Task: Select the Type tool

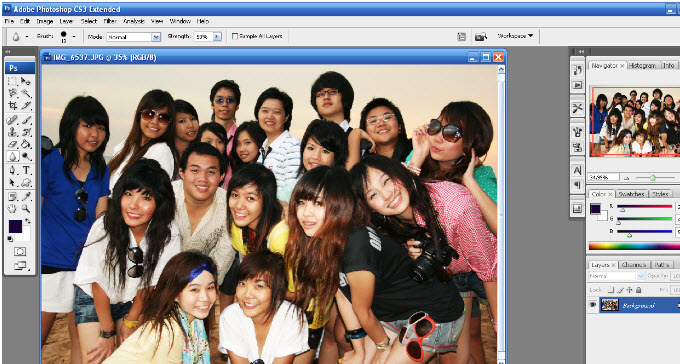Action: tap(26, 170)
